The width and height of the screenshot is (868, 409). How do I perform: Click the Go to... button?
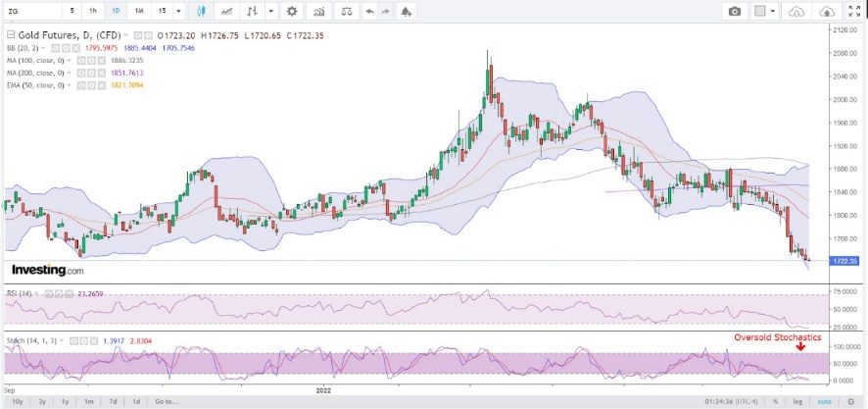[x=167, y=401]
